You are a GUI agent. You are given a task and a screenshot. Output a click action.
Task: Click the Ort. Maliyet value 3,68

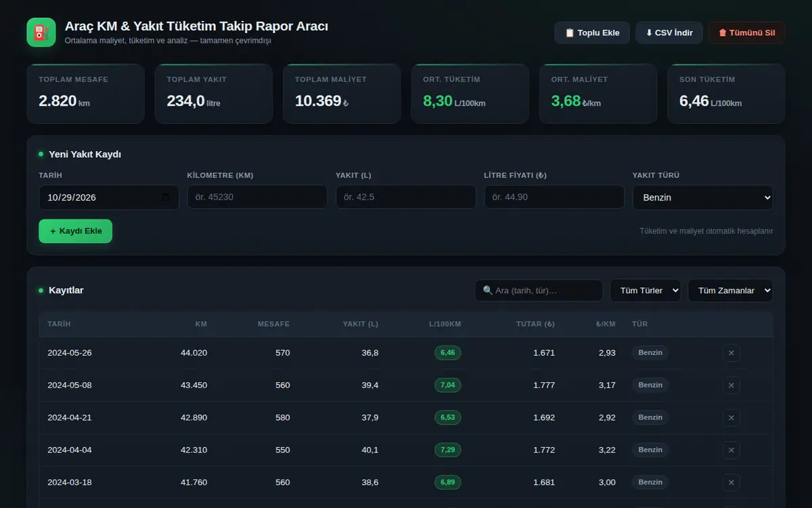tap(566, 101)
